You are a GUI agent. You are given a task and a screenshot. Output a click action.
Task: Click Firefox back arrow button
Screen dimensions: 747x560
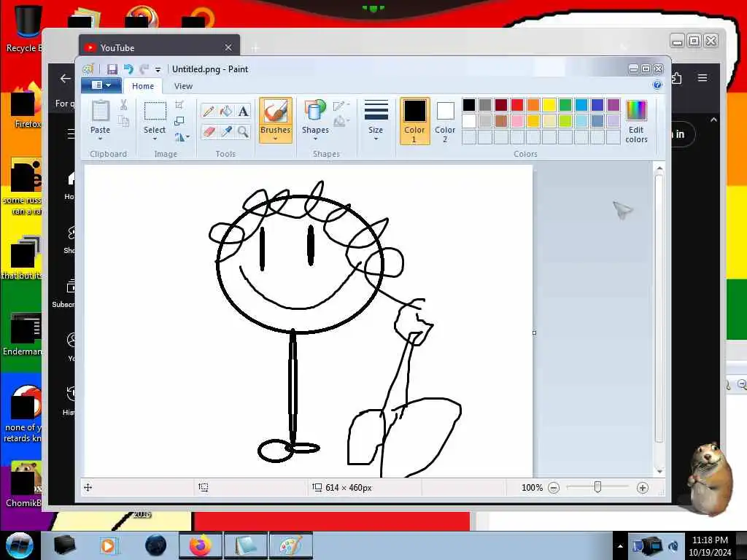point(65,79)
